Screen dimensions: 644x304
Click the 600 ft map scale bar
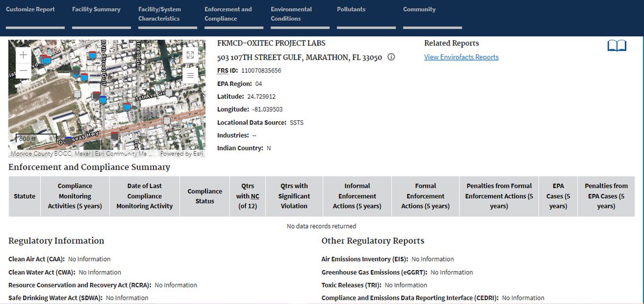tap(36, 139)
